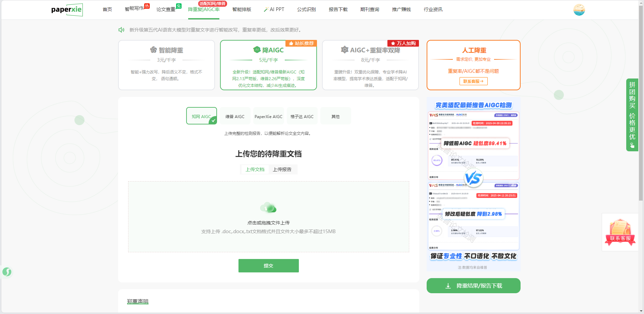Click the 免 badge on 论文查重
Image resolution: width=644 pixels, height=314 pixels.
[x=179, y=6]
